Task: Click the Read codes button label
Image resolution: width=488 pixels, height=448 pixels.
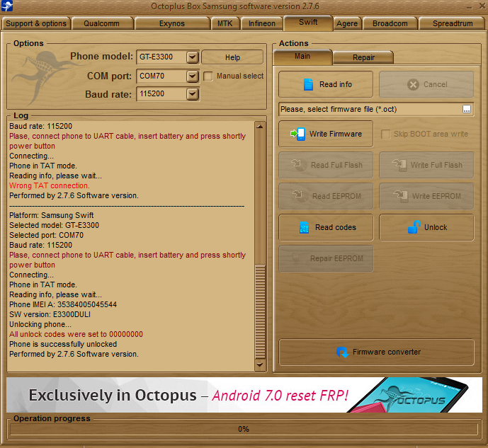Action: tap(336, 228)
